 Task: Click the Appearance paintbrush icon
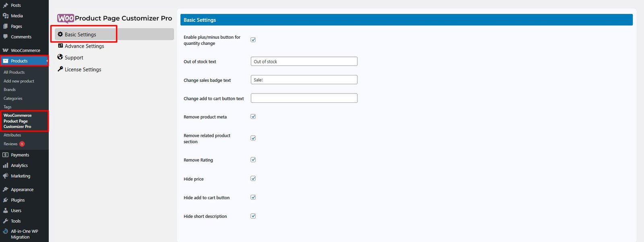(5, 190)
